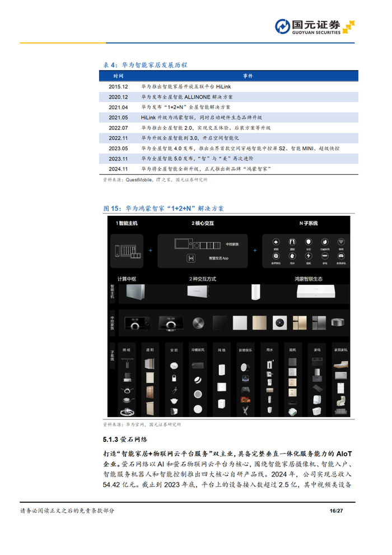Click the central control panel outline next to 中控家族
The image size is (392, 555).
(x=198, y=244)
